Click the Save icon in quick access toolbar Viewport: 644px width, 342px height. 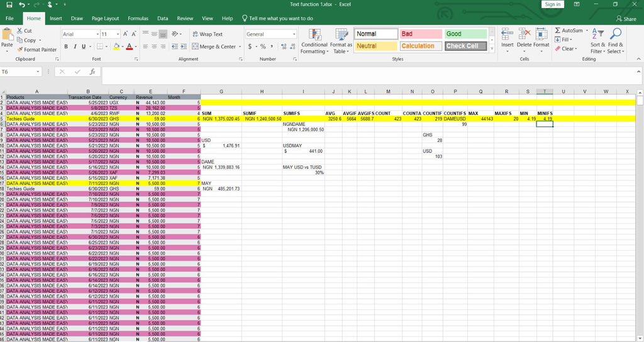[x=9, y=4]
